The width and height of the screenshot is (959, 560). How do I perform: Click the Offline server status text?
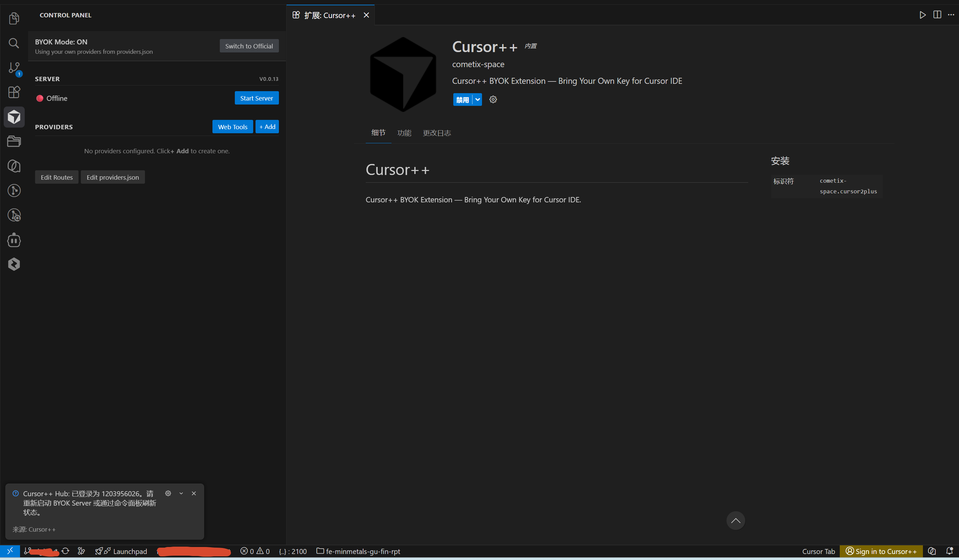click(57, 98)
